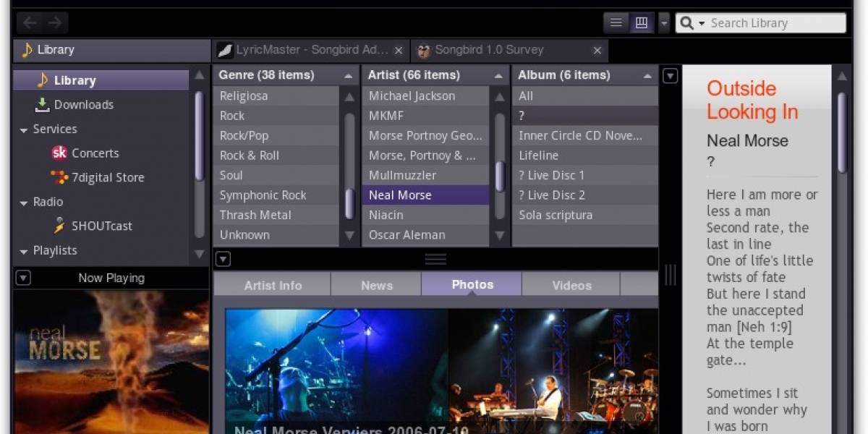
Task: Open the 7digital Store icon
Action: point(59,177)
